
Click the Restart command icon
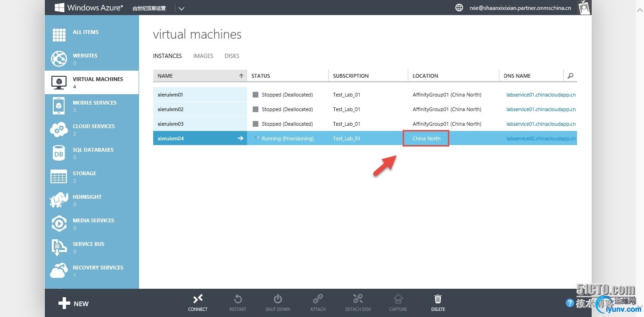[x=238, y=299]
